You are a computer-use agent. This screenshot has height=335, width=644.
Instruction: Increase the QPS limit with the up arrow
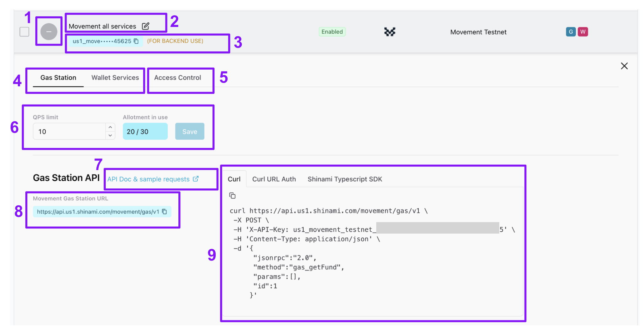[x=110, y=127]
